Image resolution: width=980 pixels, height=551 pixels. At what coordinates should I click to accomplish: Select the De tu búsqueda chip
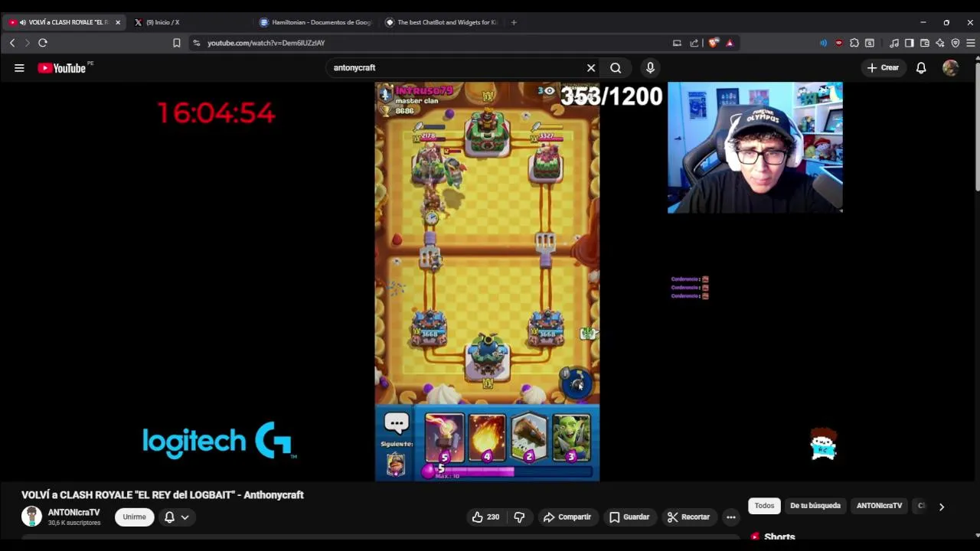click(x=815, y=506)
